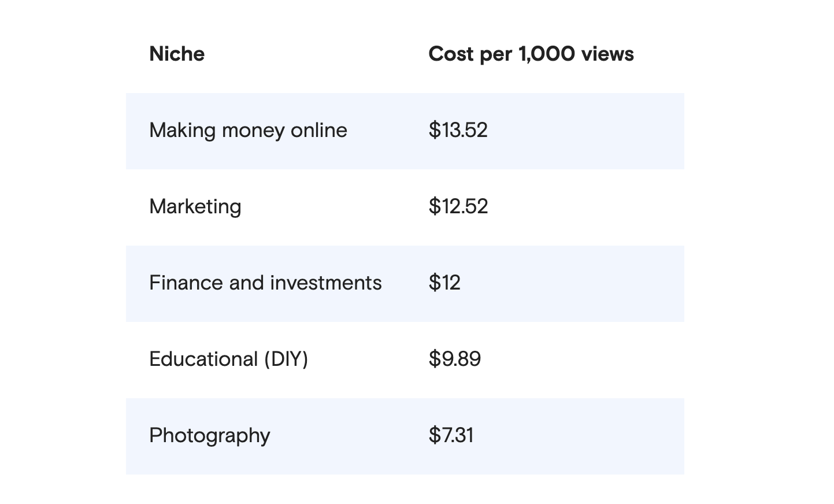Select the Photography niche label
The width and height of the screenshot is (834, 504).
[209, 435]
